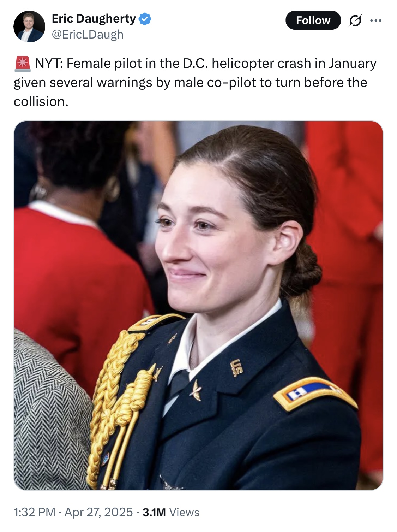Click the shoulder rank patch in photo
Viewport: 397px width, 532px height.
coord(314,393)
